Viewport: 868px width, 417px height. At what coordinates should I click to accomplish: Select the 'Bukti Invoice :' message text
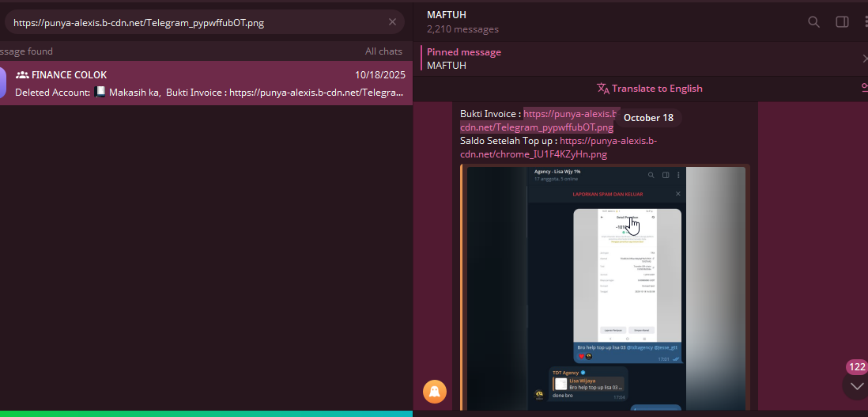tap(490, 114)
